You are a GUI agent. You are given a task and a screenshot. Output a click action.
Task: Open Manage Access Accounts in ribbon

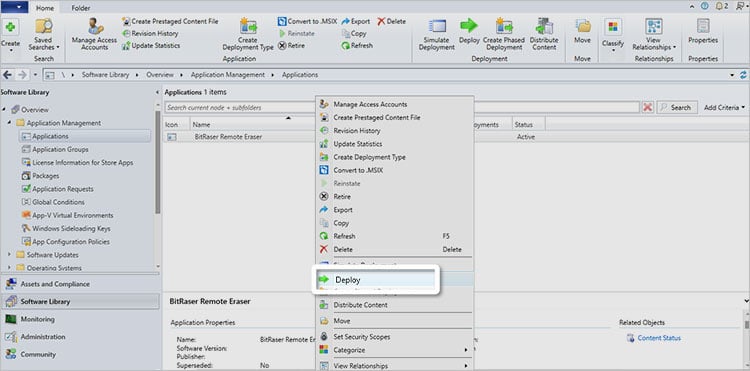tap(94, 34)
